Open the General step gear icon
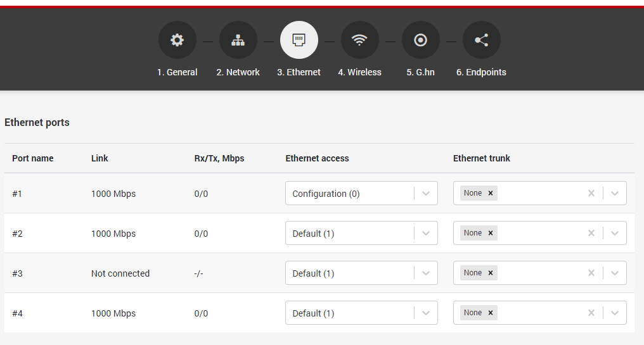This screenshot has width=644, height=345. [177, 41]
